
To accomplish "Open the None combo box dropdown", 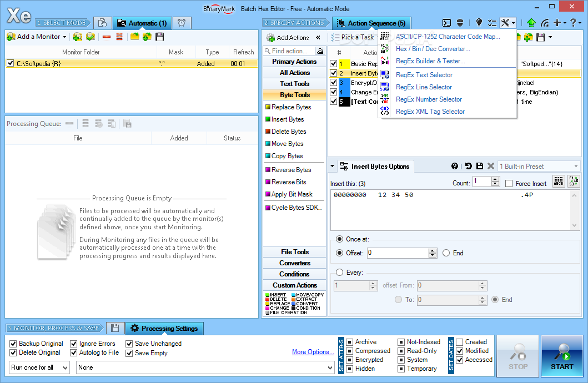I will click(330, 367).
